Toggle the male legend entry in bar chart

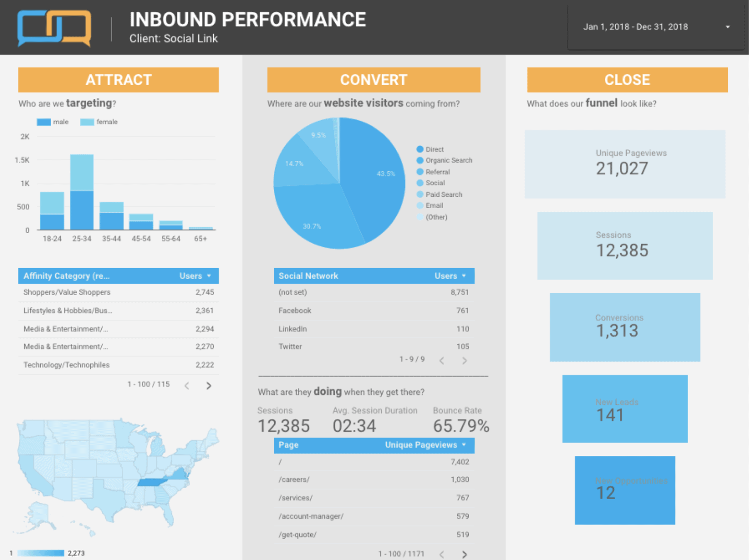point(52,122)
